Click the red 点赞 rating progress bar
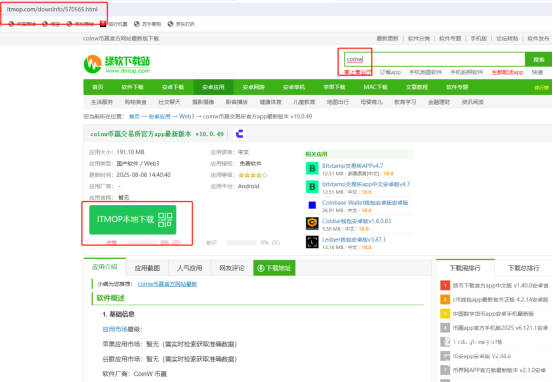Viewport: 553px width, 382px height. click(142, 243)
